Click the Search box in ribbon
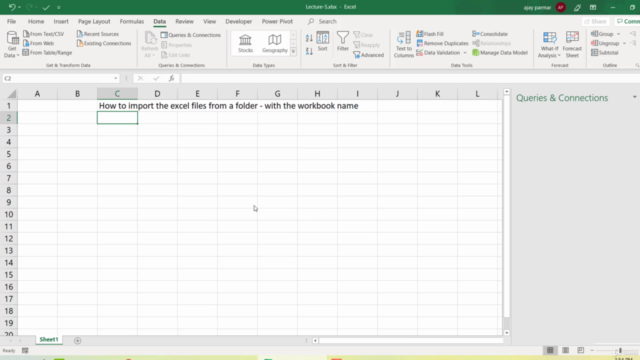The image size is (640, 360). (x=327, y=21)
